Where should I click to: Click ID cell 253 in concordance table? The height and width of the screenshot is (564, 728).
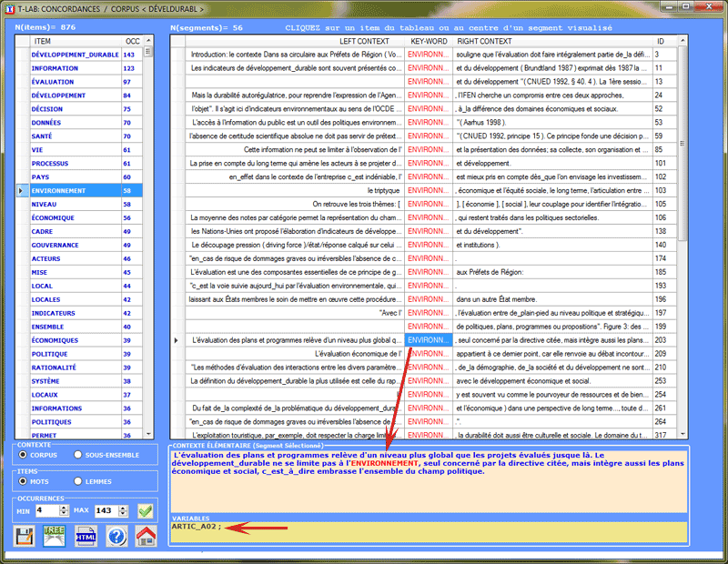tap(665, 381)
